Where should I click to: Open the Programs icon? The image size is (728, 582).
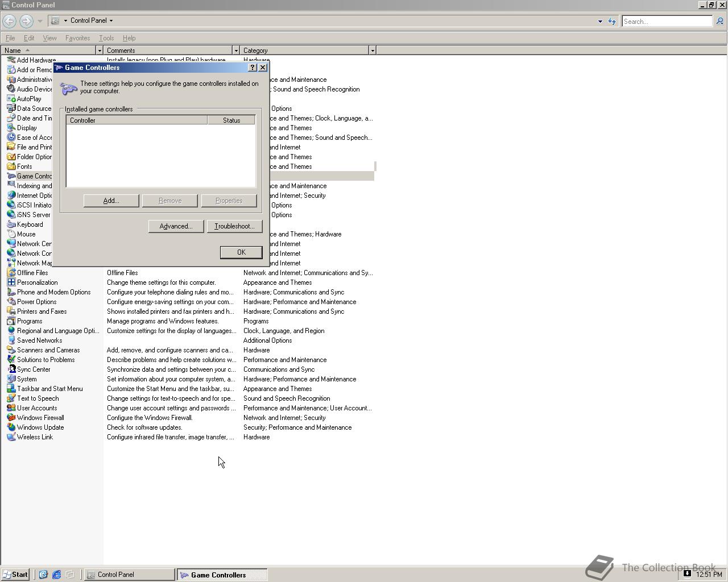point(11,321)
